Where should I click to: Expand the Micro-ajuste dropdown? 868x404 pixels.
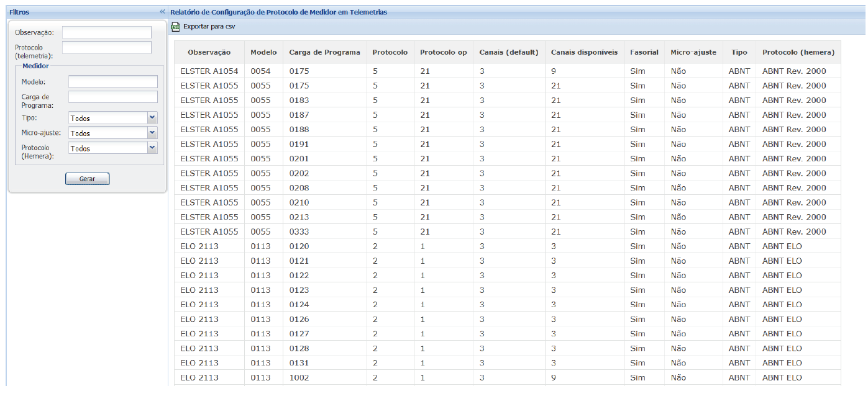pos(152,133)
